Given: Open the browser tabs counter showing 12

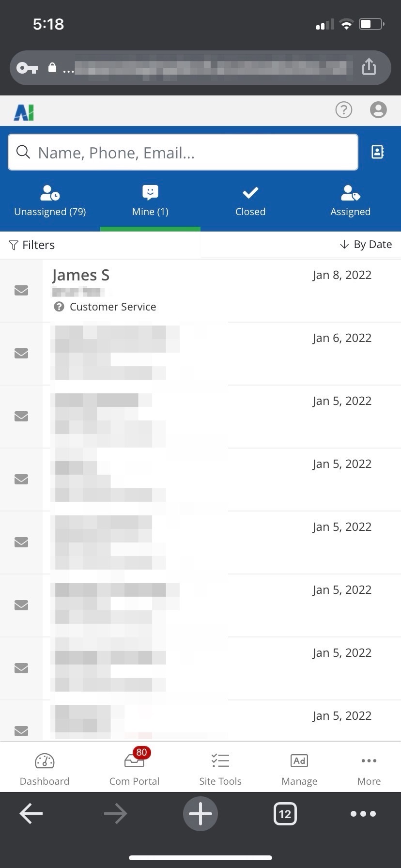Looking at the screenshot, I should [x=285, y=814].
